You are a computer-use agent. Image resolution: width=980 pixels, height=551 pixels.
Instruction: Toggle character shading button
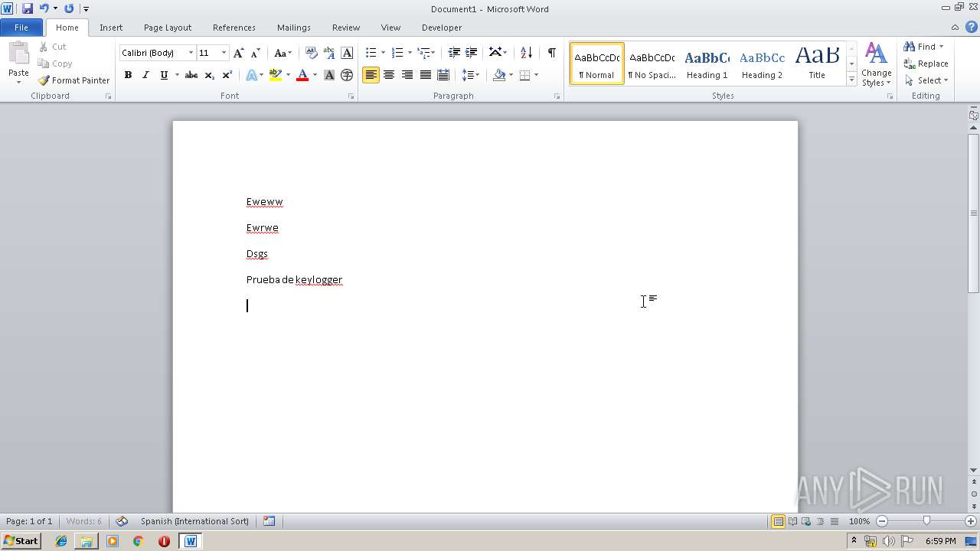pos(329,75)
